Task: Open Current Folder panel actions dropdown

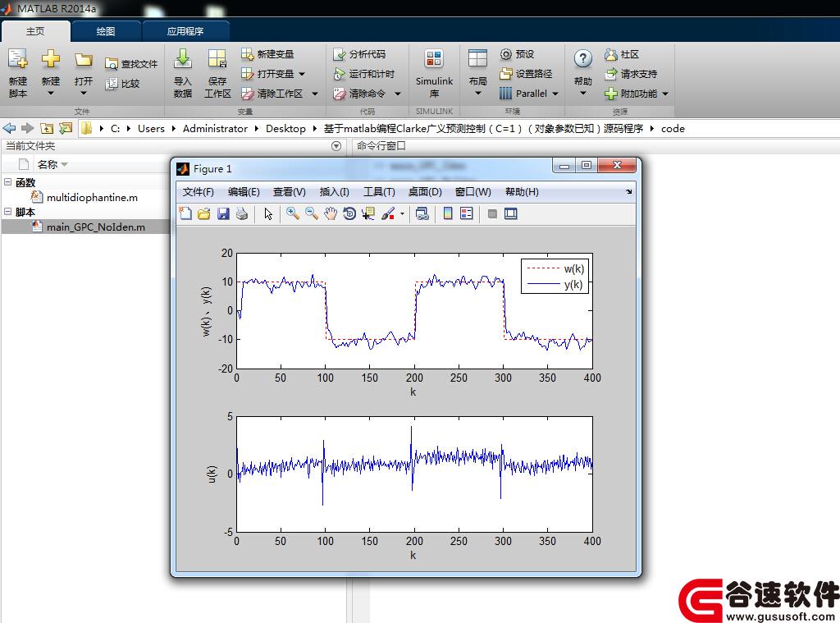Action: (x=336, y=146)
